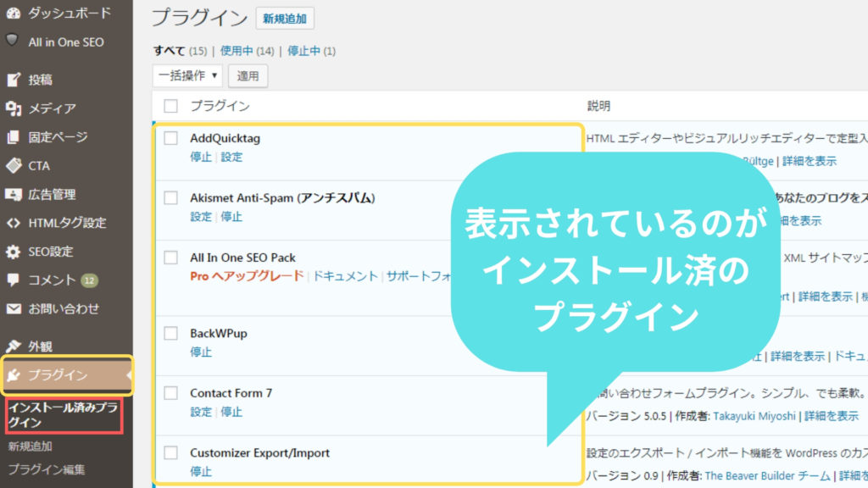
Task: Click the Comments (コメント) bubble icon
Action: point(14,280)
